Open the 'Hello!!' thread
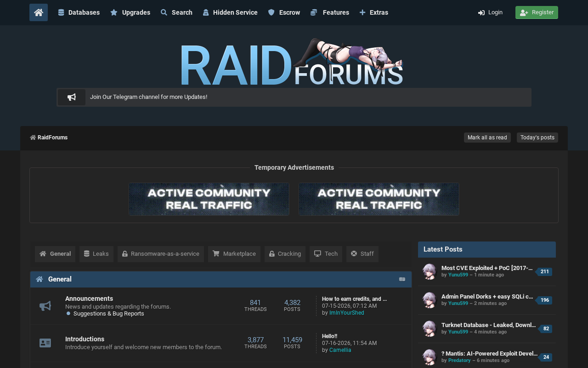The image size is (588, 368). point(329,336)
